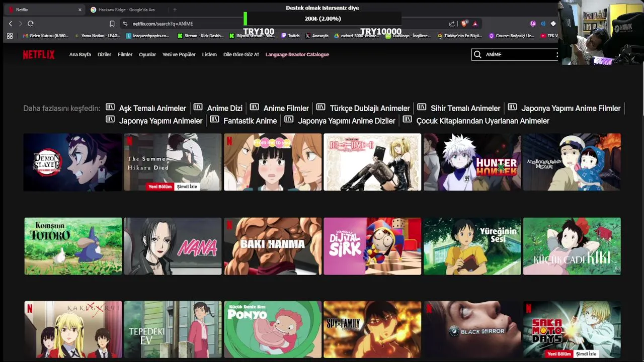Explore Anime Filmler suggestion
Screen dimensions: 644x362
(286, 108)
